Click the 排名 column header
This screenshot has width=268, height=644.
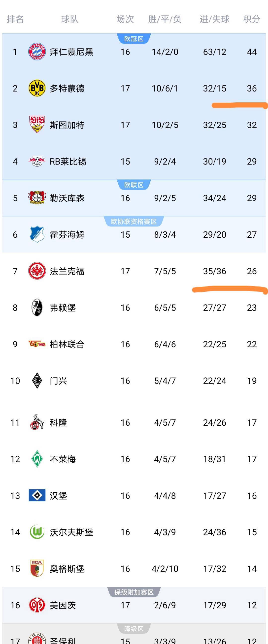coord(15,19)
